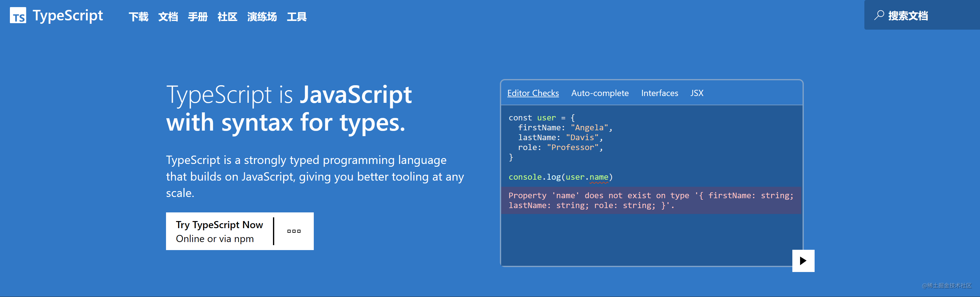Click the const user = { line
The width and height of the screenshot is (980, 297).
click(x=542, y=118)
